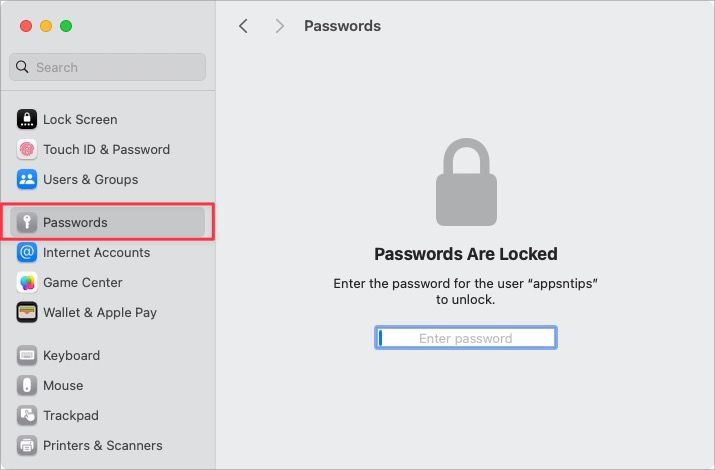Click the Wallet & Apple Pay icon
This screenshot has height=470, width=715.
coord(27,313)
